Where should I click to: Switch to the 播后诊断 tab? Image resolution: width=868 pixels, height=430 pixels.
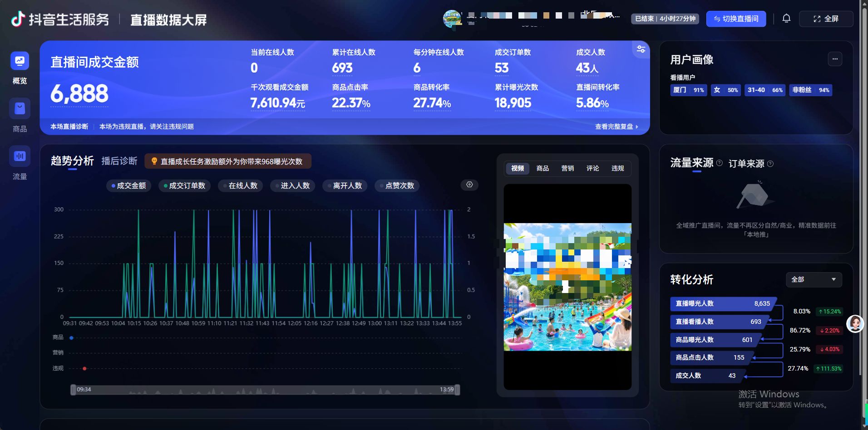point(119,161)
